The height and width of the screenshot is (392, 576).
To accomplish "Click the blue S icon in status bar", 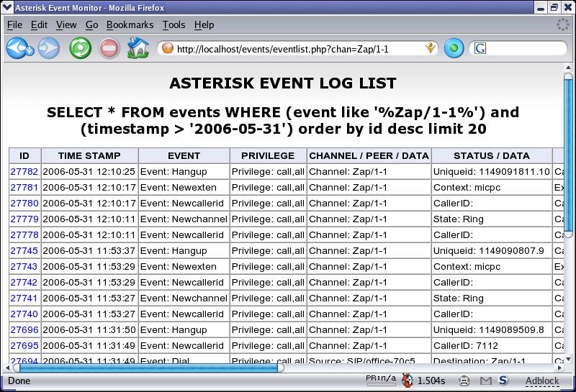I will click(503, 380).
